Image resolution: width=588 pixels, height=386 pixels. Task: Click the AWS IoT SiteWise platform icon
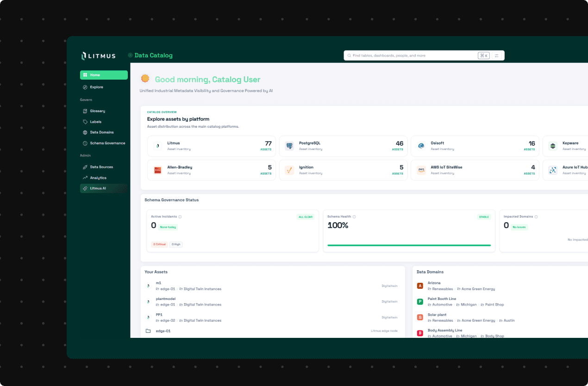(421, 170)
